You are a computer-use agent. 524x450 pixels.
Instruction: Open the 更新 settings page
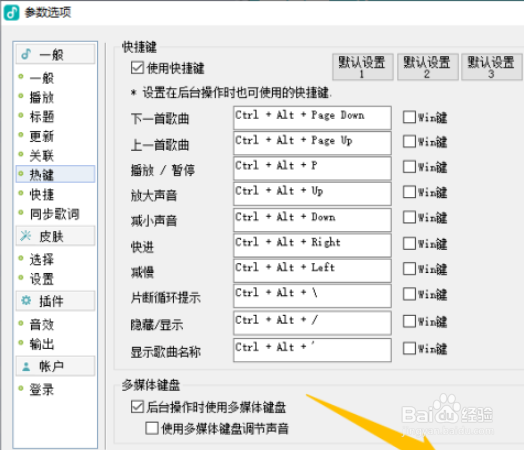coord(41,136)
